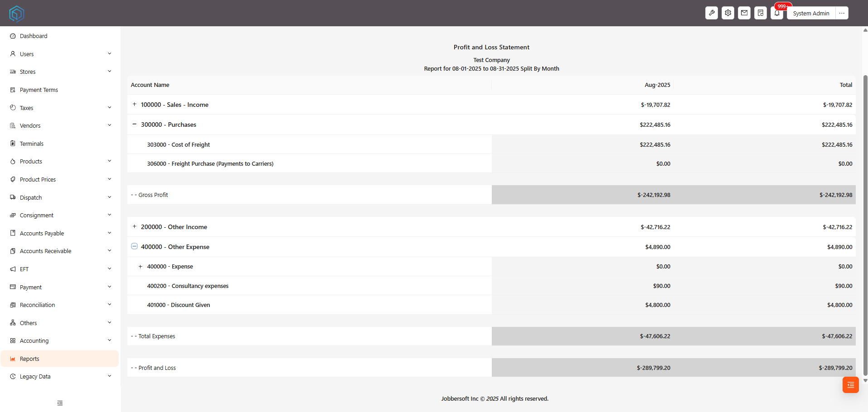
Task: Click the Accounts Payable icon
Action: pos(13,233)
